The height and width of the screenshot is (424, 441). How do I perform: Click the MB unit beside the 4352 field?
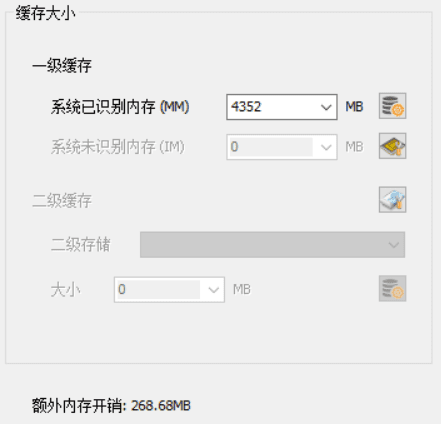point(354,107)
